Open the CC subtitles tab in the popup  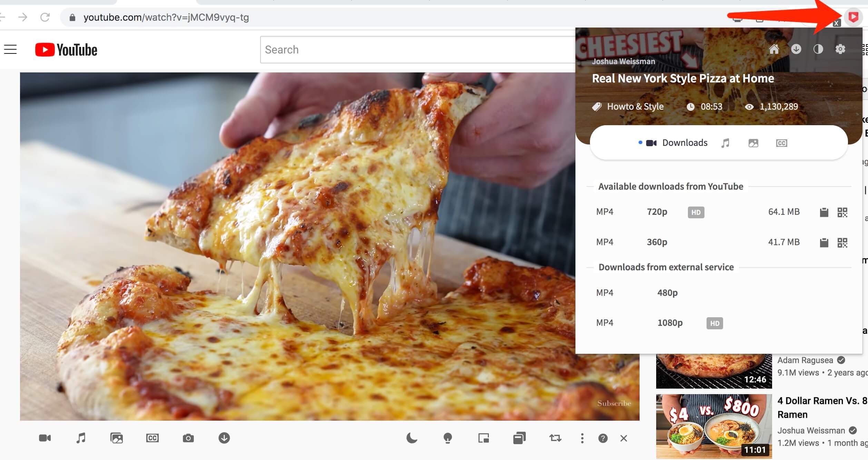point(781,143)
